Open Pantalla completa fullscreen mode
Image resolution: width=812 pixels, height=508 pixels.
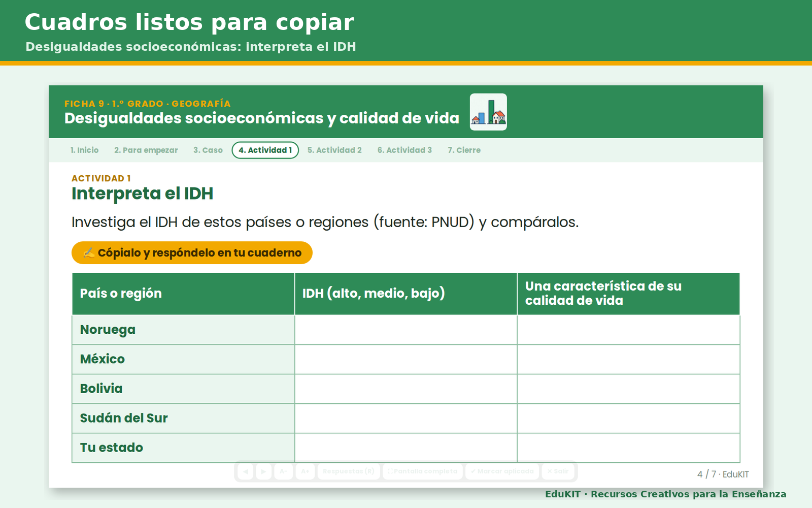(x=423, y=471)
